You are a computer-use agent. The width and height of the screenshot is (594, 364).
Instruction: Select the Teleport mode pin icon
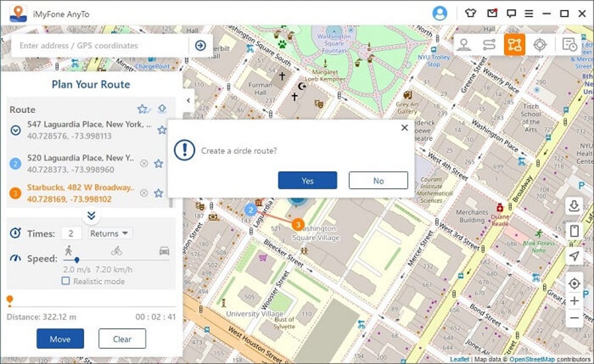point(464,45)
